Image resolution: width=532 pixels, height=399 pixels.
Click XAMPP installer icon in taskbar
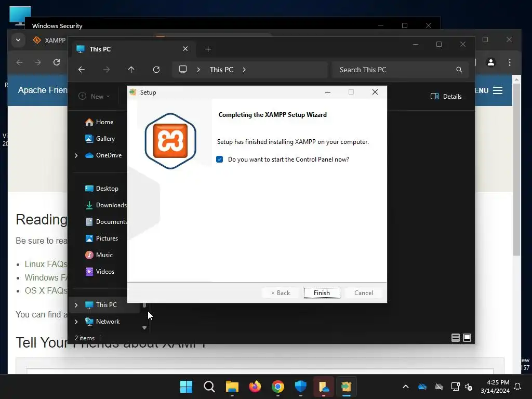346,387
